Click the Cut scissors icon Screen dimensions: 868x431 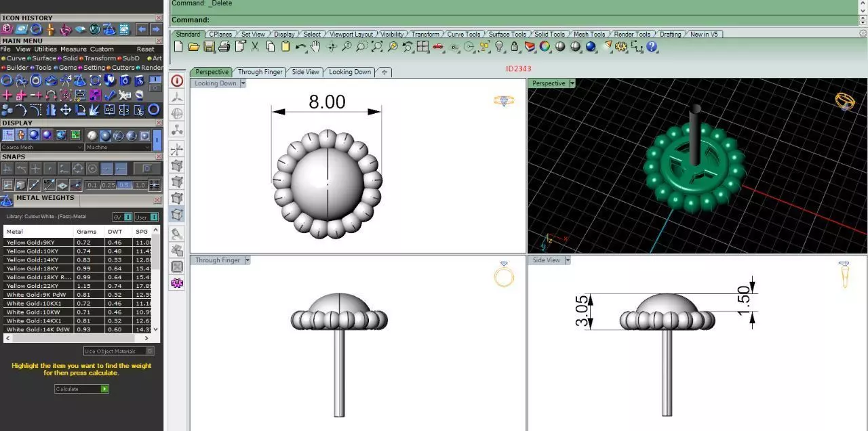(255, 47)
